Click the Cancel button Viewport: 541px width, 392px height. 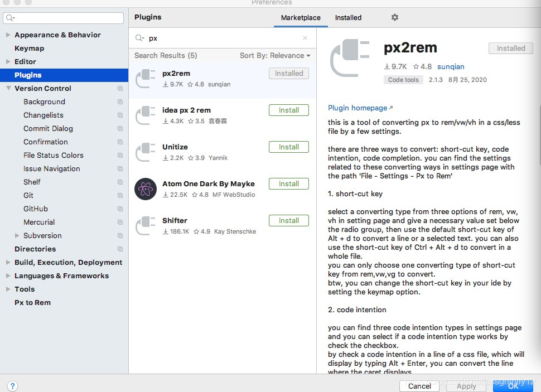click(419, 386)
